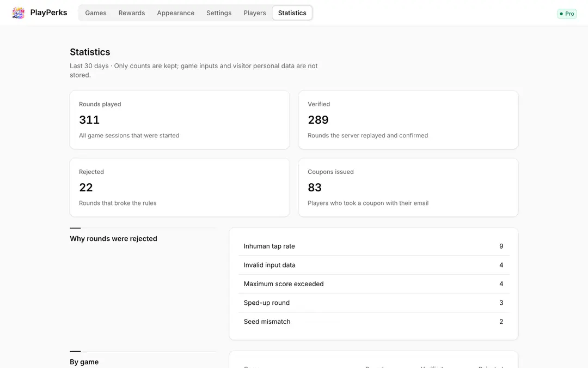Screen dimensions: 588x368
Task: Click 'All game sessions that were started' text
Action: point(129,136)
